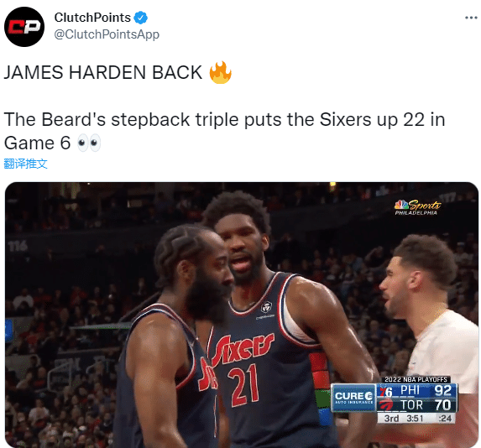This screenshot has width=481, height=448.
Task: Open the embedded Sixers game video
Action: tap(242, 315)
